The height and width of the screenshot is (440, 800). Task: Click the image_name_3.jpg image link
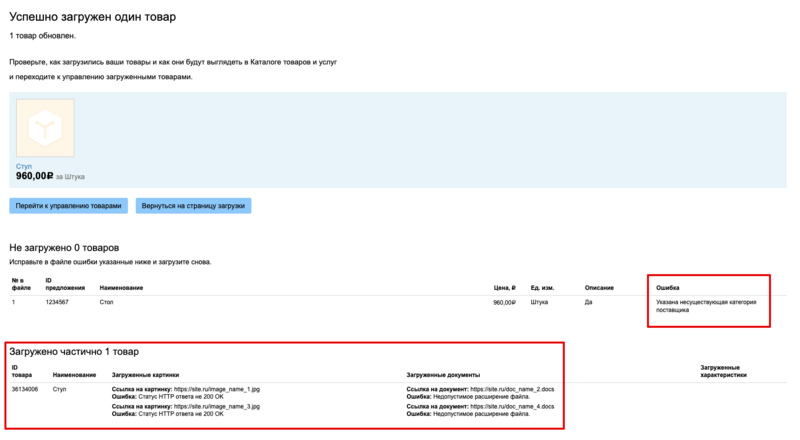(216, 406)
